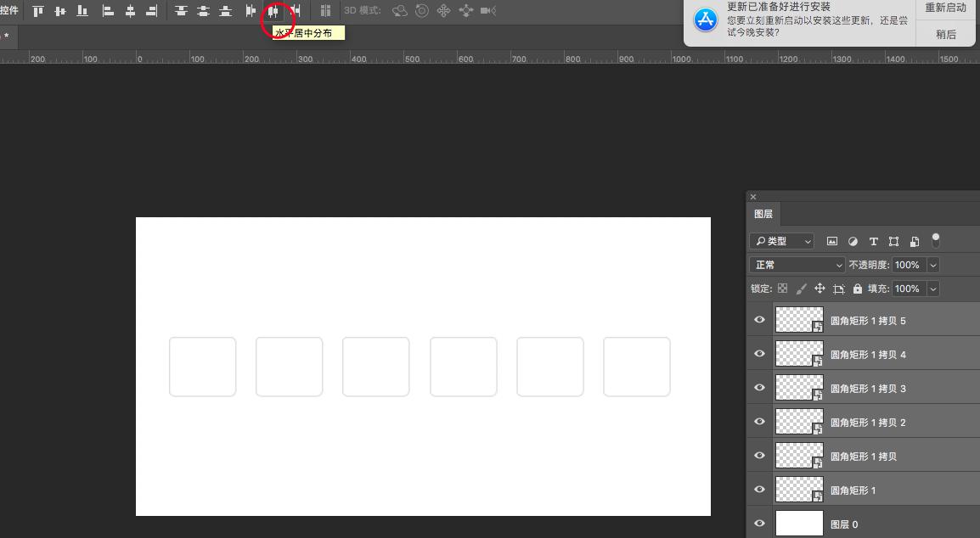Select the 圆角矩形 1 拷贝 3 layer
This screenshot has width=980, height=538.
tap(868, 388)
